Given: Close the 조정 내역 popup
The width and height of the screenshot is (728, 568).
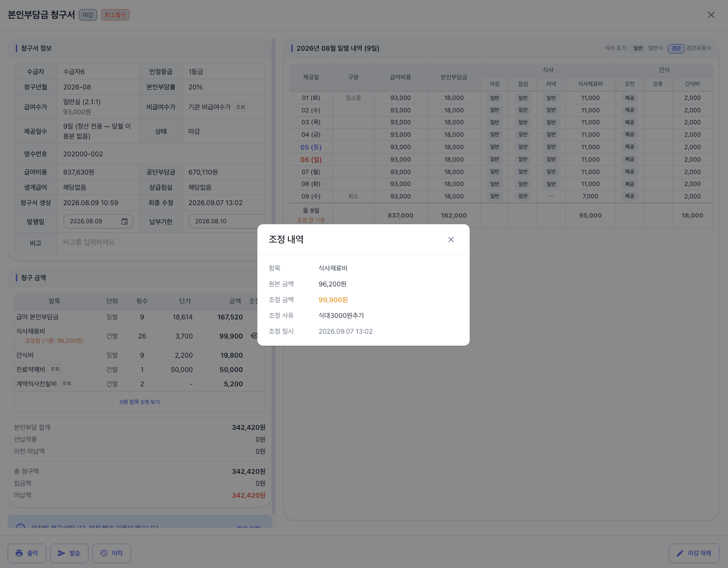Looking at the screenshot, I should tap(451, 240).
